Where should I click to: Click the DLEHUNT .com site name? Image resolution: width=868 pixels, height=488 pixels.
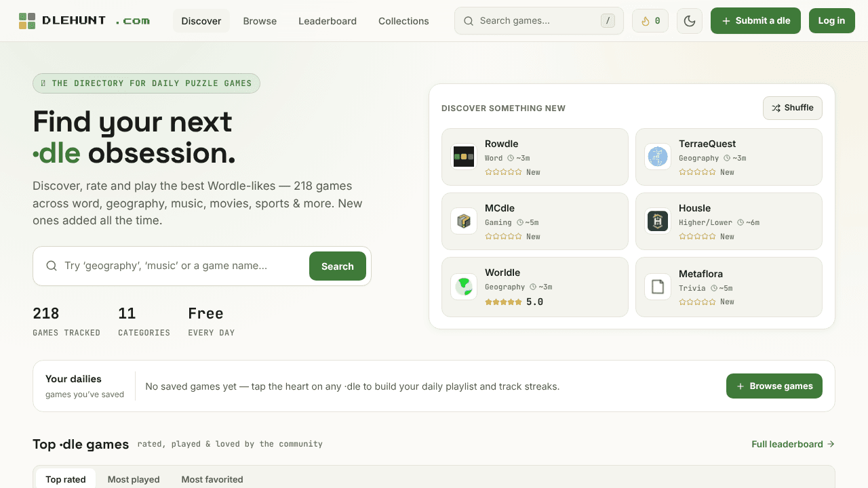(96, 21)
